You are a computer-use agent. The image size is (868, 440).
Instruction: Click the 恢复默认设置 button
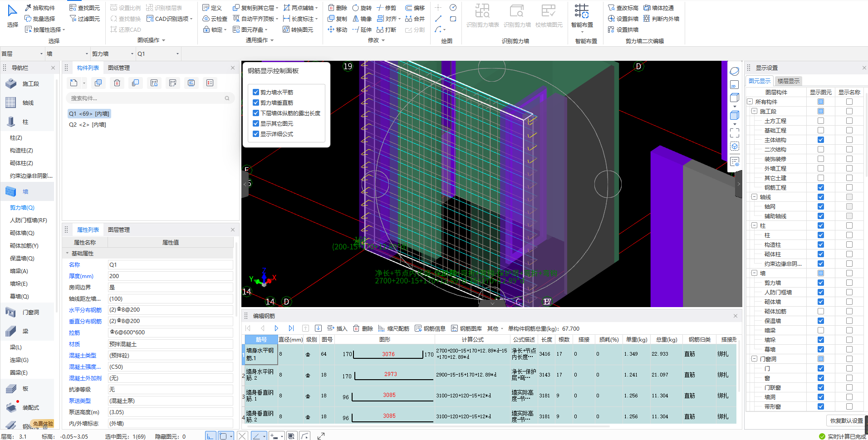coord(846,420)
